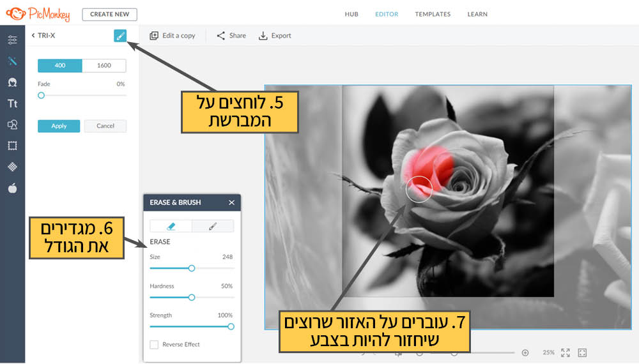
Task: Open the Themes apple icon
Action: (x=12, y=188)
